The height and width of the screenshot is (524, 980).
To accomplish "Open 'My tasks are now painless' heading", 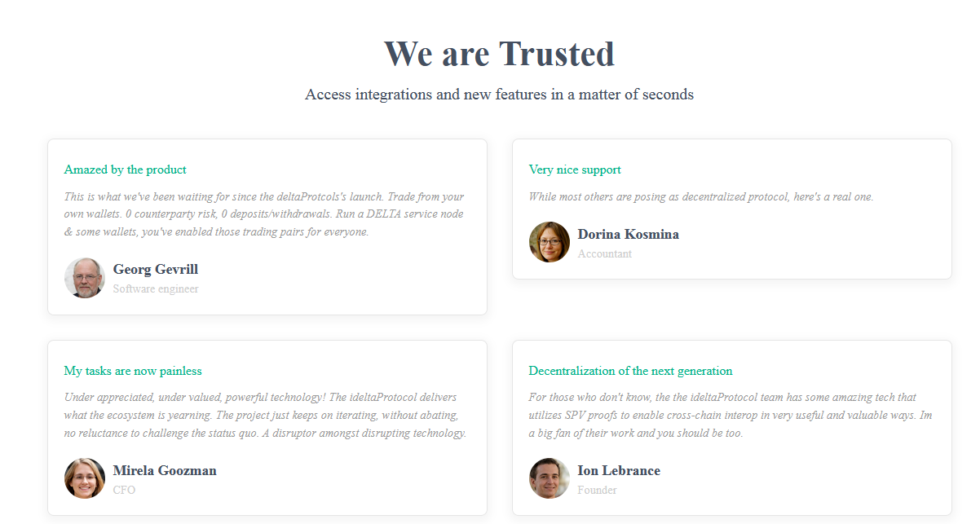I will tap(133, 371).
